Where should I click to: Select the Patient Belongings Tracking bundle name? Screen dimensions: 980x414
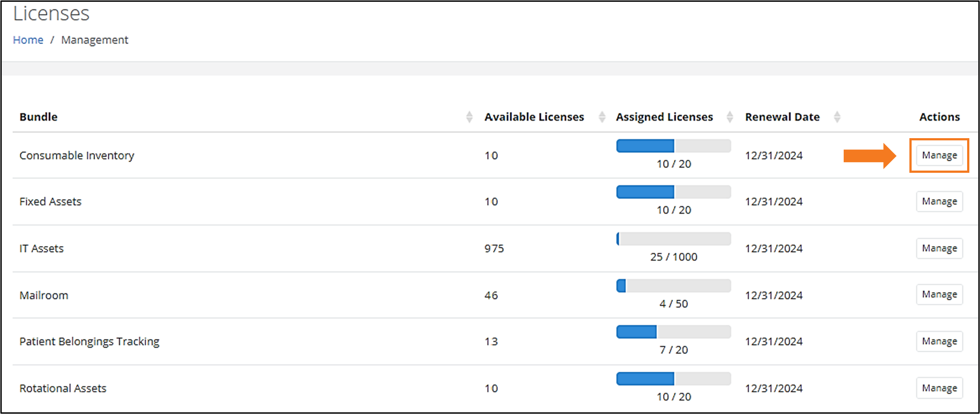(x=89, y=342)
